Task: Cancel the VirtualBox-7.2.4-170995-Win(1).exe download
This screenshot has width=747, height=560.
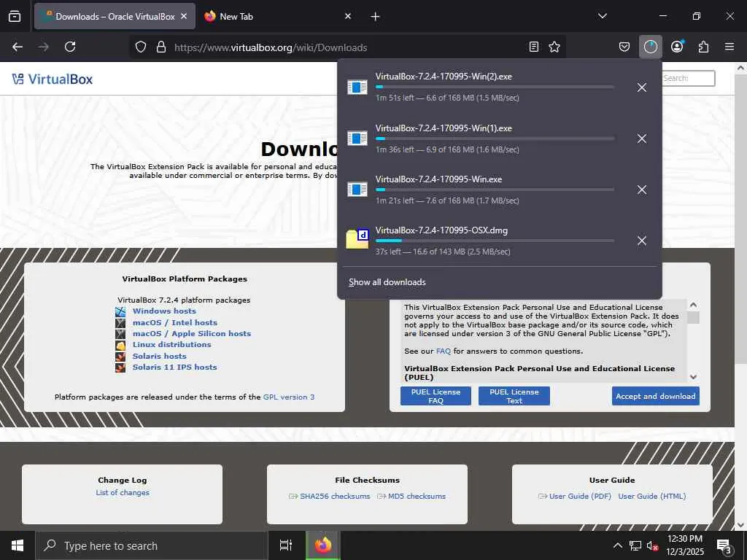Action: [x=642, y=139]
